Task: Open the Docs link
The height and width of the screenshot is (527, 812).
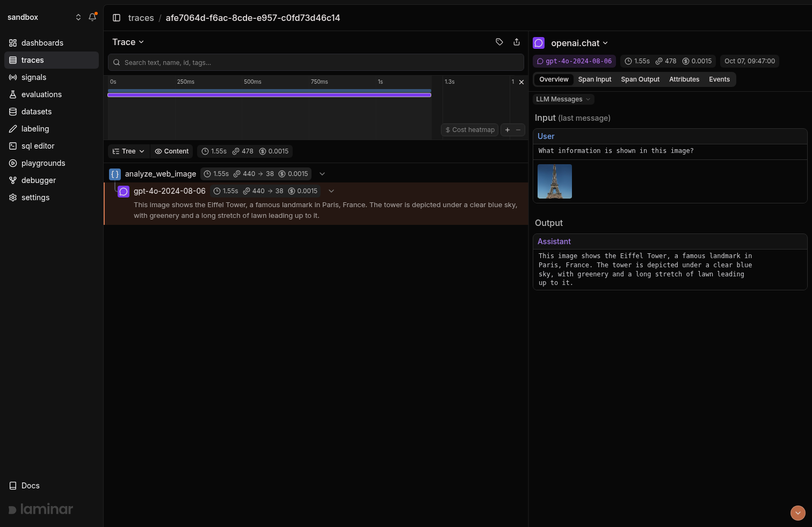Action: click(25, 486)
